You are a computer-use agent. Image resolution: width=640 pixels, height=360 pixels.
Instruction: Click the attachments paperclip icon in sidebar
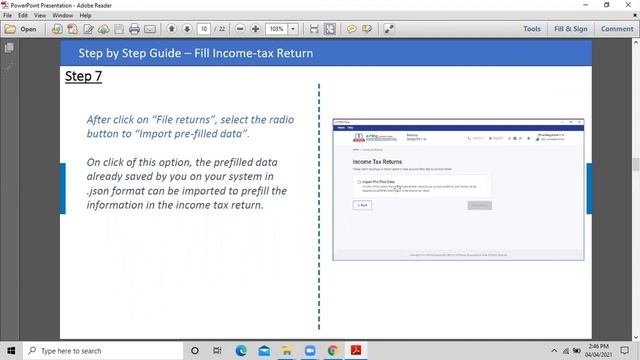(9, 68)
